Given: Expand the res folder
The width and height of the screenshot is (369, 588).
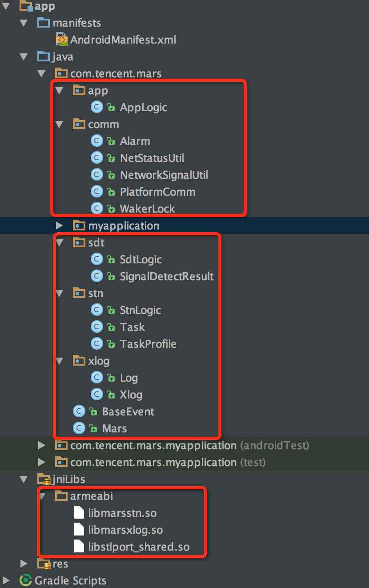Looking at the screenshot, I should (x=24, y=564).
